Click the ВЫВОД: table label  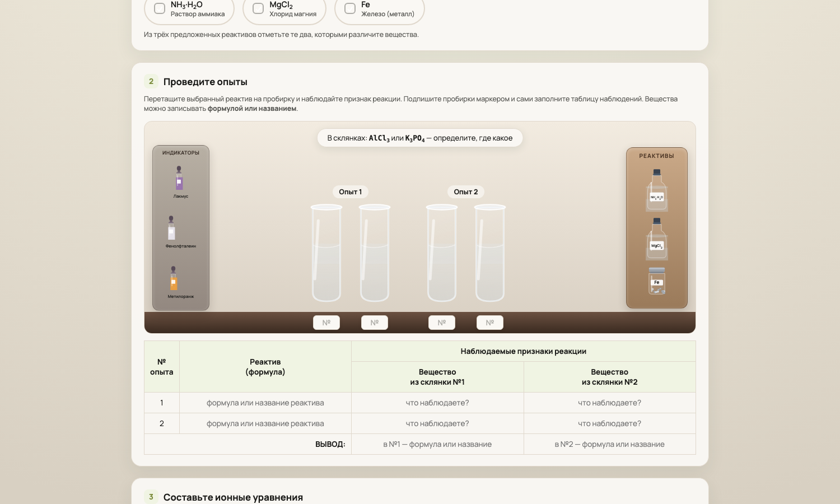[330, 444]
